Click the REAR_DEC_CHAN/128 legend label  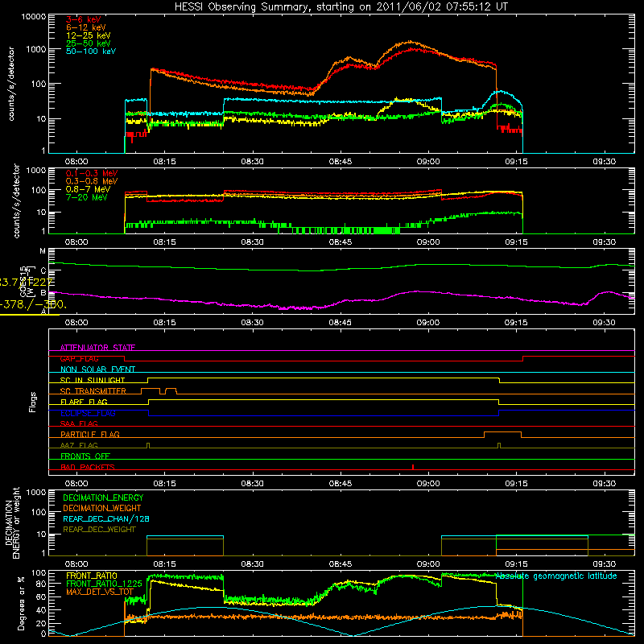[x=106, y=518]
